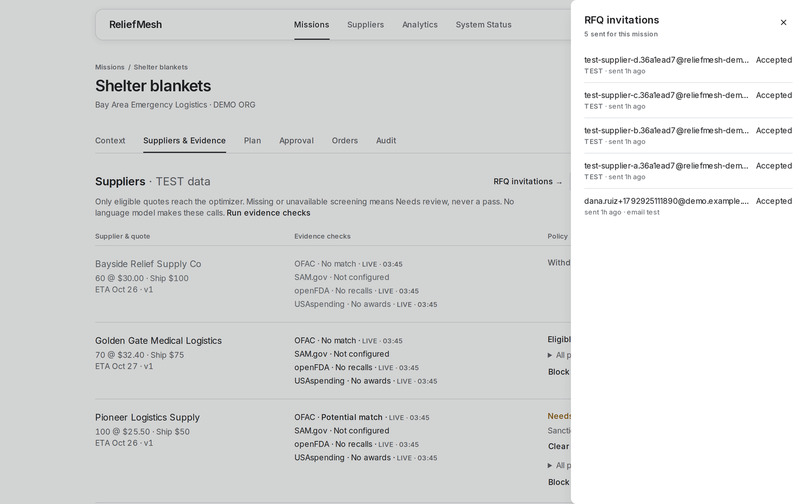The height and width of the screenshot is (504, 806).
Task: Click Block button in Pioneer Logistics row
Action: click(559, 482)
